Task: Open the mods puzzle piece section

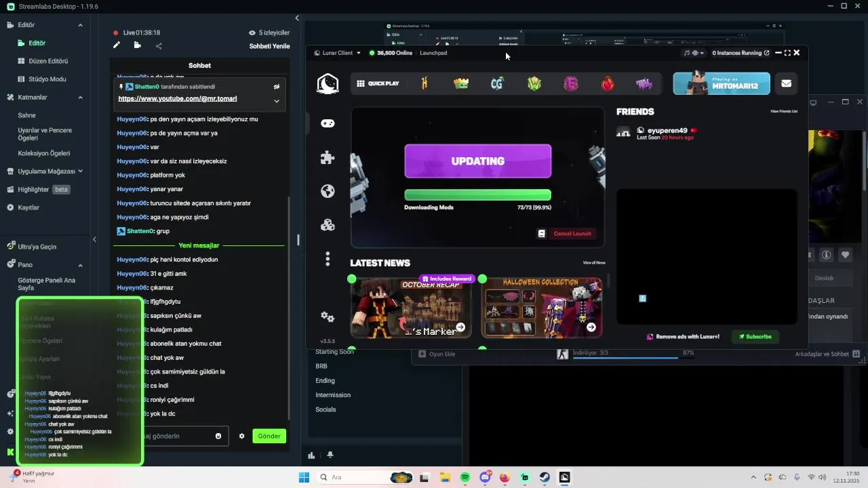Action: (x=328, y=157)
